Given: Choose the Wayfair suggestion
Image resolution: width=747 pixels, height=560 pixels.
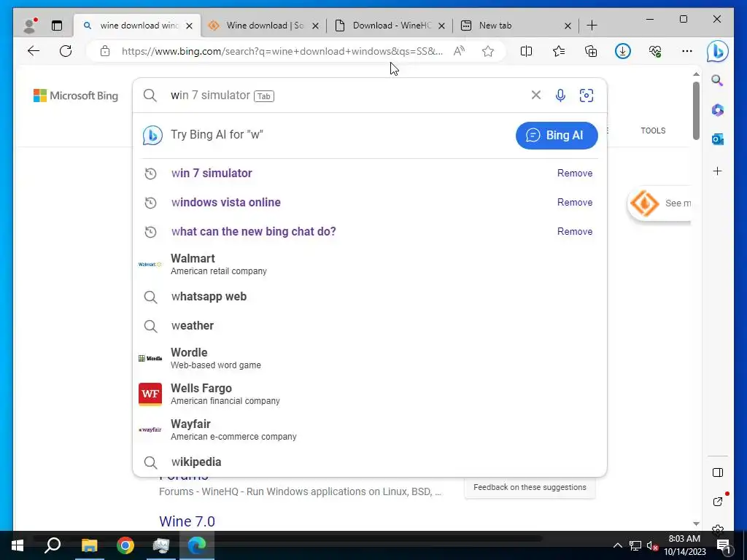Looking at the screenshot, I should pos(369,429).
